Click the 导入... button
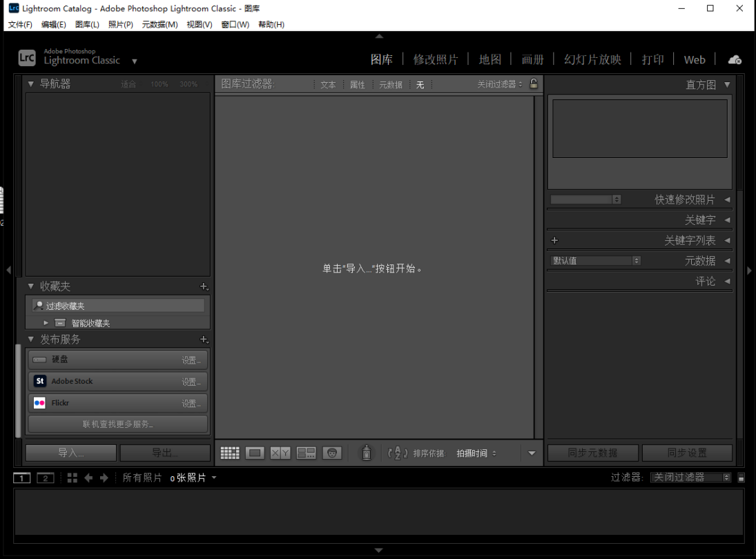The width and height of the screenshot is (756, 559). pos(71,453)
